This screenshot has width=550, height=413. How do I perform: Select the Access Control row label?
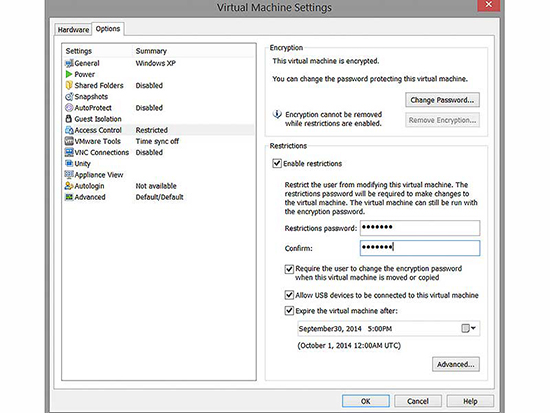point(98,130)
